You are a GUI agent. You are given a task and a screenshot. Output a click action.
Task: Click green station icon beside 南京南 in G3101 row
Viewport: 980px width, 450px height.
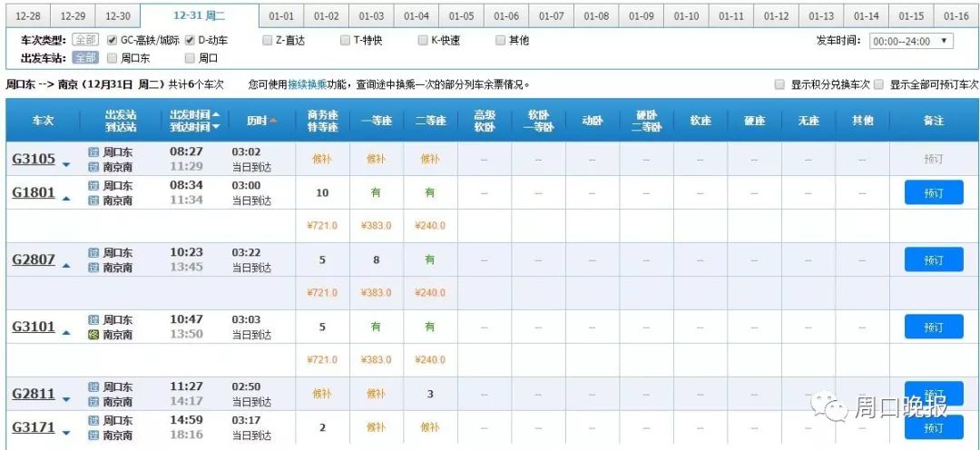(93, 335)
